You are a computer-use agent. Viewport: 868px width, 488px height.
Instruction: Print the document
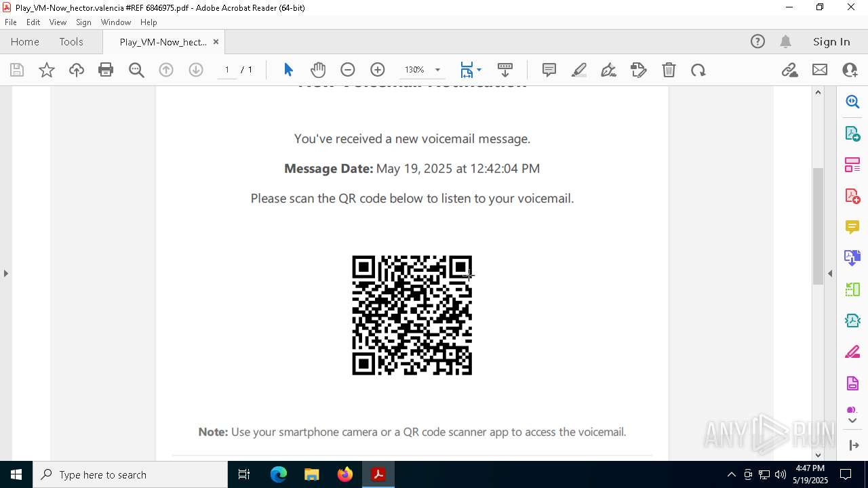(106, 70)
